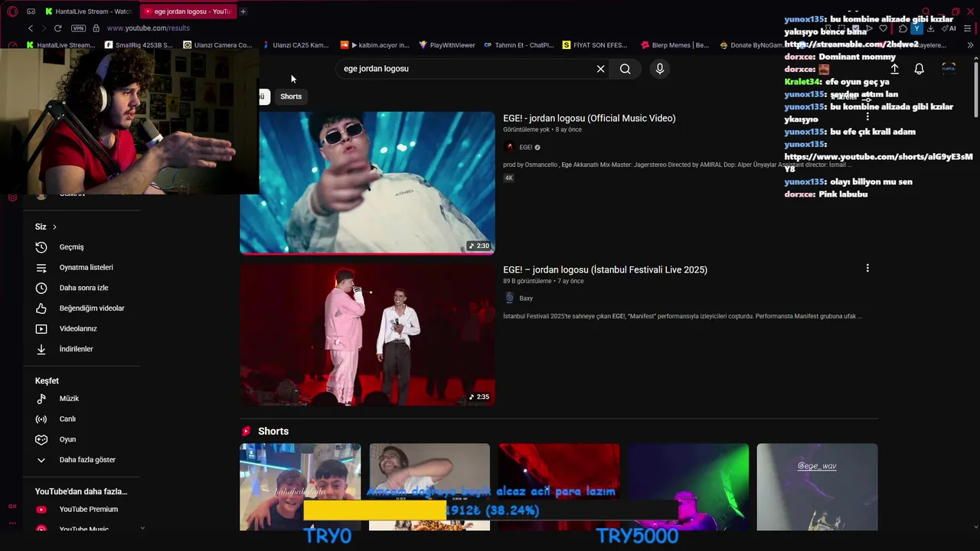Image resolution: width=980 pixels, height=551 pixels.
Task: Start voice search with the microphone
Action: 660,69
